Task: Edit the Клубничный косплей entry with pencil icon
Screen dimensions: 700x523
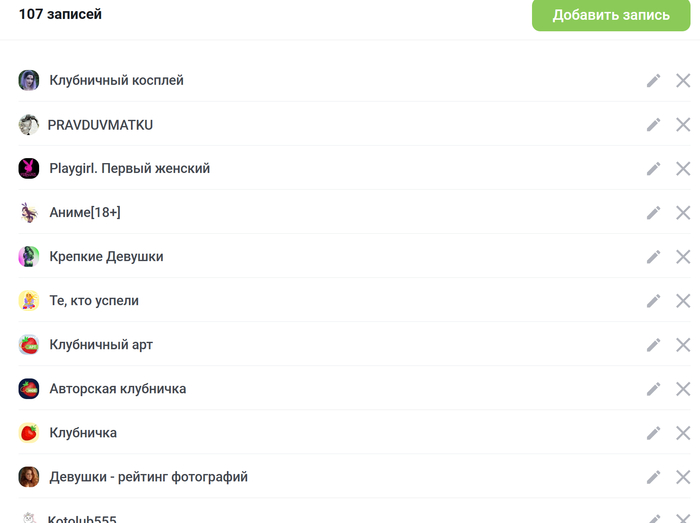Action: click(x=654, y=81)
